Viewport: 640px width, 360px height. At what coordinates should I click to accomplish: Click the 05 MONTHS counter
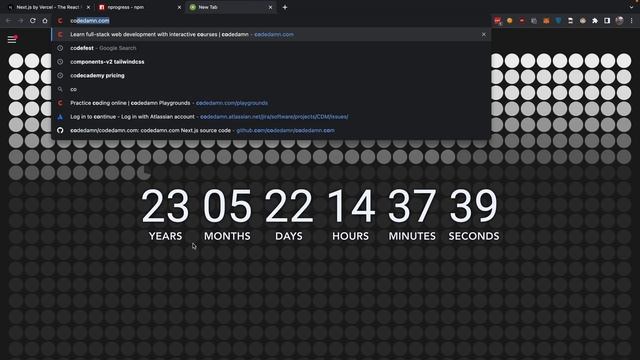coord(227,215)
